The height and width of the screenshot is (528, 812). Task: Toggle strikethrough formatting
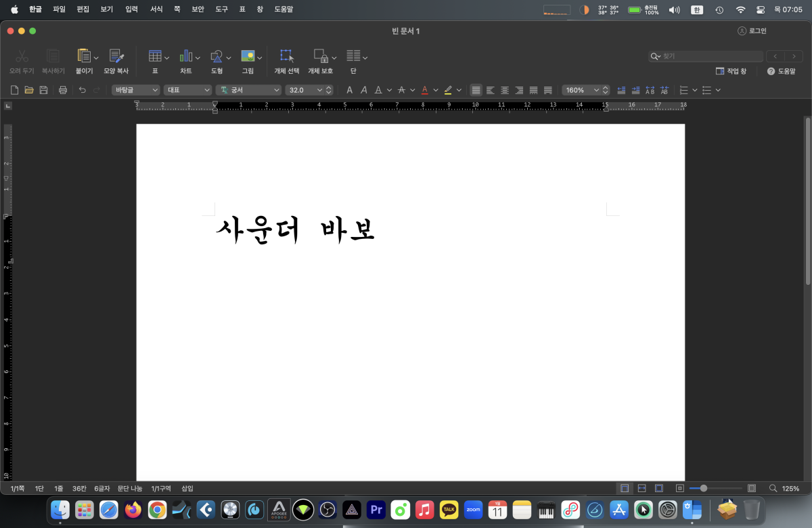point(401,90)
